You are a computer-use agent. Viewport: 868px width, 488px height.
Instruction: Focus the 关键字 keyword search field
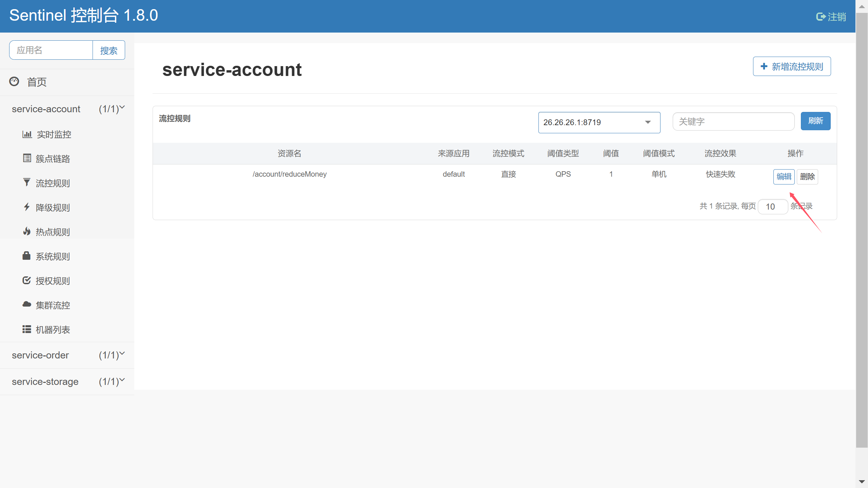tap(733, 121)
